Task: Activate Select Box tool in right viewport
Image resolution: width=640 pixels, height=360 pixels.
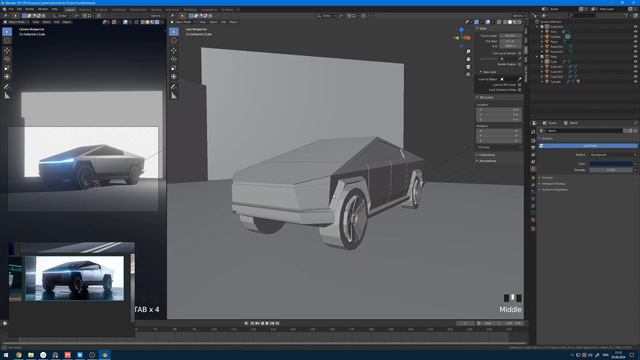Action: click(174, 31)
